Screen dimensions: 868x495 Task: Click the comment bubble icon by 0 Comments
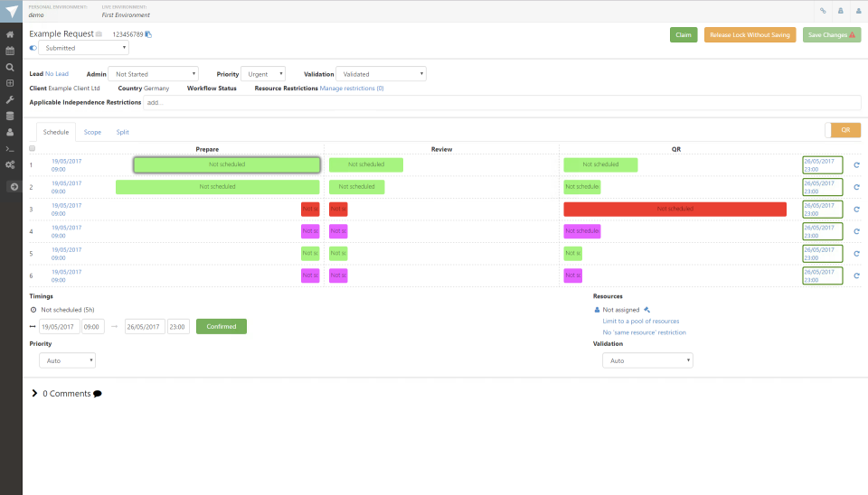click(x=98, y=394)
